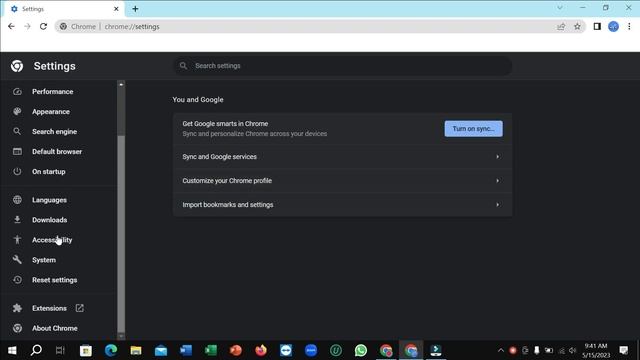Click sidebar scrollbar up arrow
640x360 pixels.
[121, 84]
